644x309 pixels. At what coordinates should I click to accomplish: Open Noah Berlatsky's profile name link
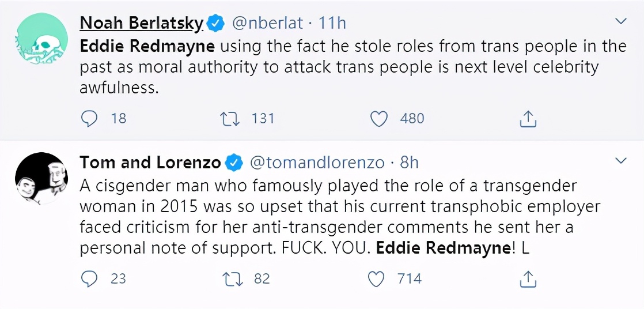[141, 24]
